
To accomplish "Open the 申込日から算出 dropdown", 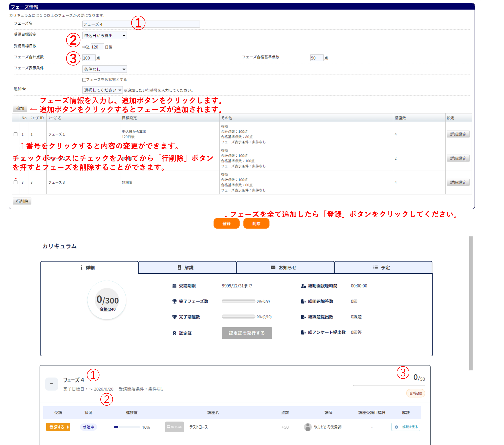I will [x=104, y=36].
